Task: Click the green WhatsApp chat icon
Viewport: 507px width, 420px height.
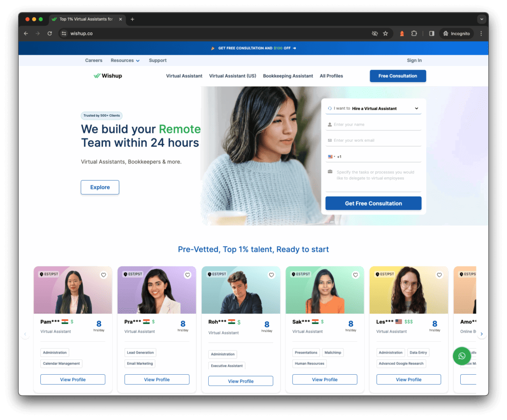Action: pyautogui.click(x=461, y=356)
